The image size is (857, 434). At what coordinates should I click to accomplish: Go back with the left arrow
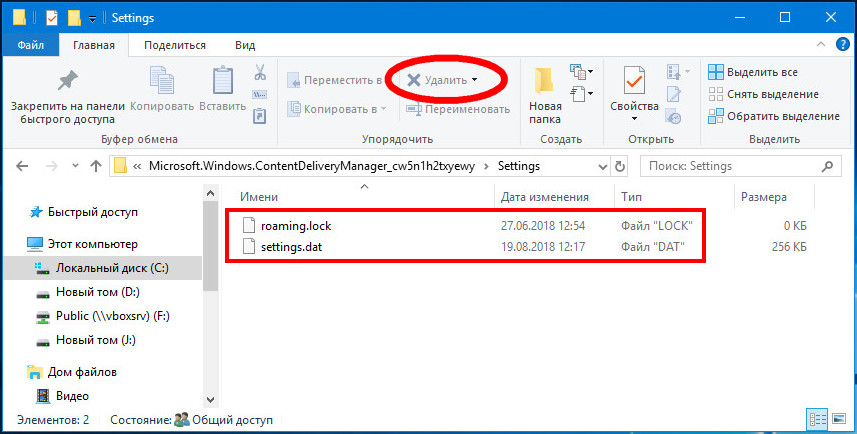click(x=22, y=166)
